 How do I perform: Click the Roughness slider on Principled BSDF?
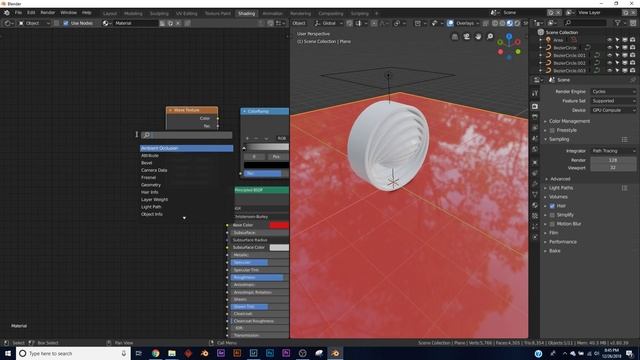pyautogui.click(x=260, y=278)
